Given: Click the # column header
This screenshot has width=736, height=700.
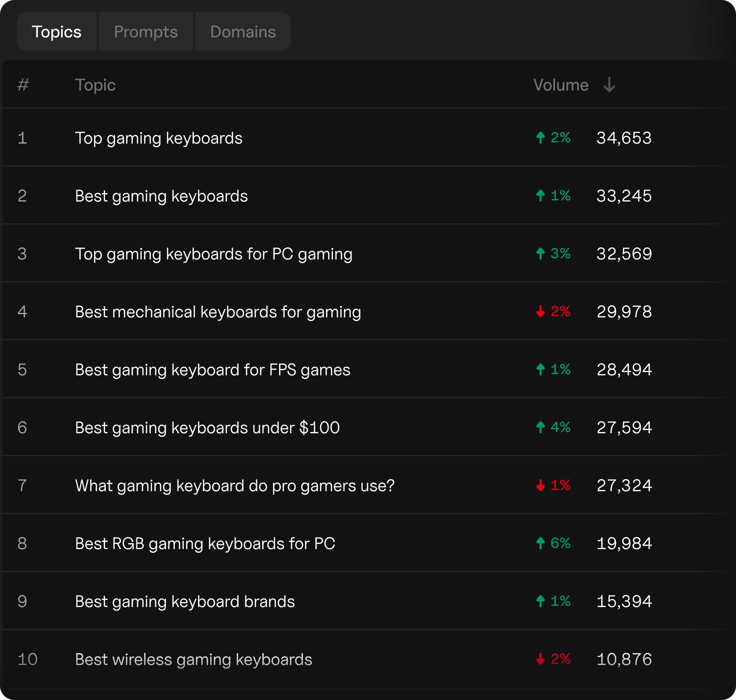Looking at the screenshot, I should (23, 85).
